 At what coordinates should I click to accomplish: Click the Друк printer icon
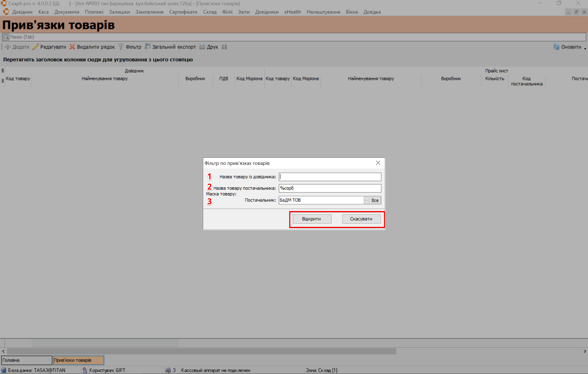pyautogui.click(x=202, y=47)
